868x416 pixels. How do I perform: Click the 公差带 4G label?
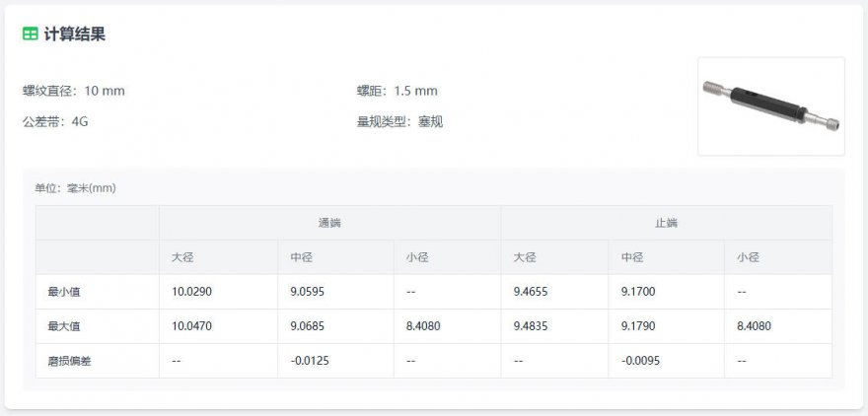tap(55, 121)
